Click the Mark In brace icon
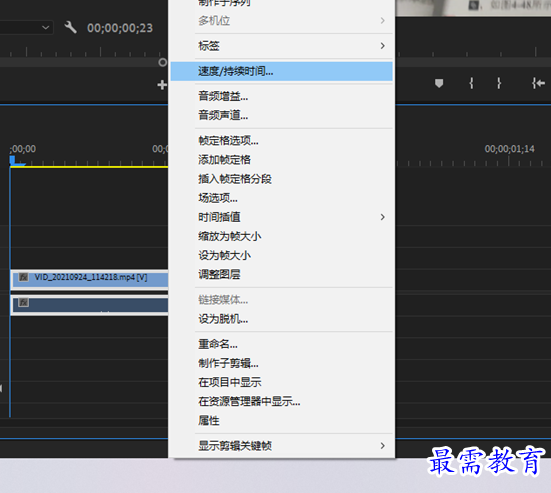 click(471, 83)
